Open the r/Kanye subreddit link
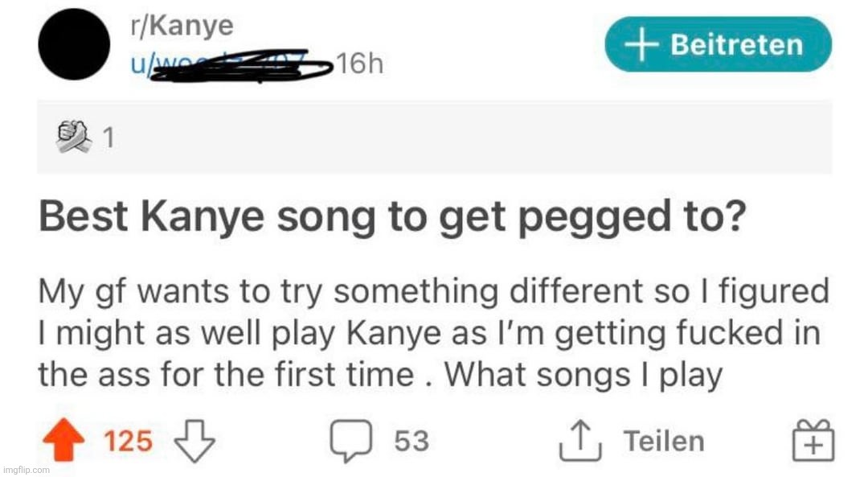The image size is (868, 477). click(182, 26)
